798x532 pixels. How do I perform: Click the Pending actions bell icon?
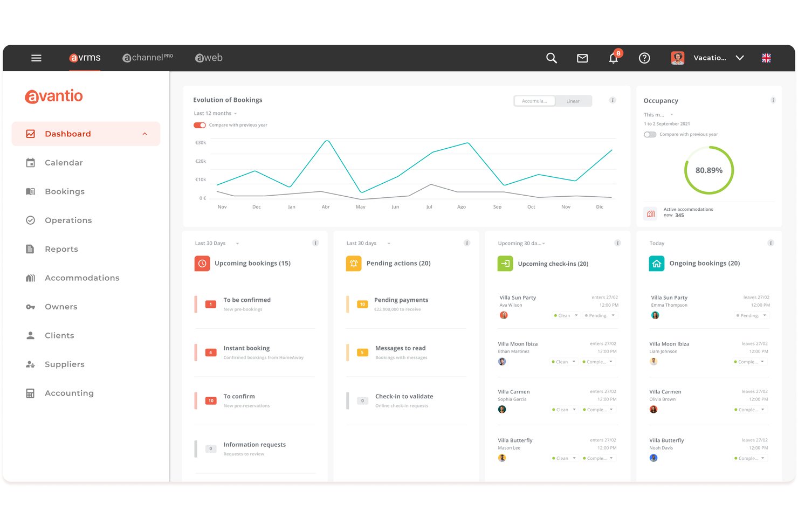click(x=354, y=264)
